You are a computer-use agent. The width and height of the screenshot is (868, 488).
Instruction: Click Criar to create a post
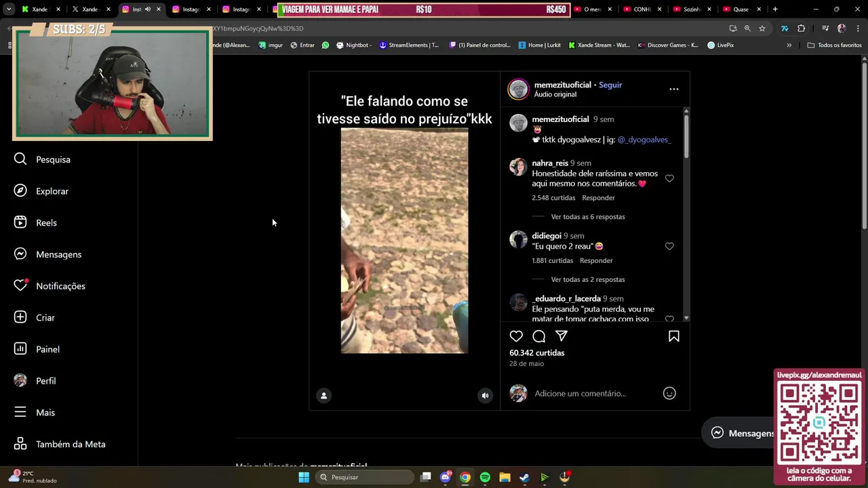pyautogui.click(x=35, y=317)
